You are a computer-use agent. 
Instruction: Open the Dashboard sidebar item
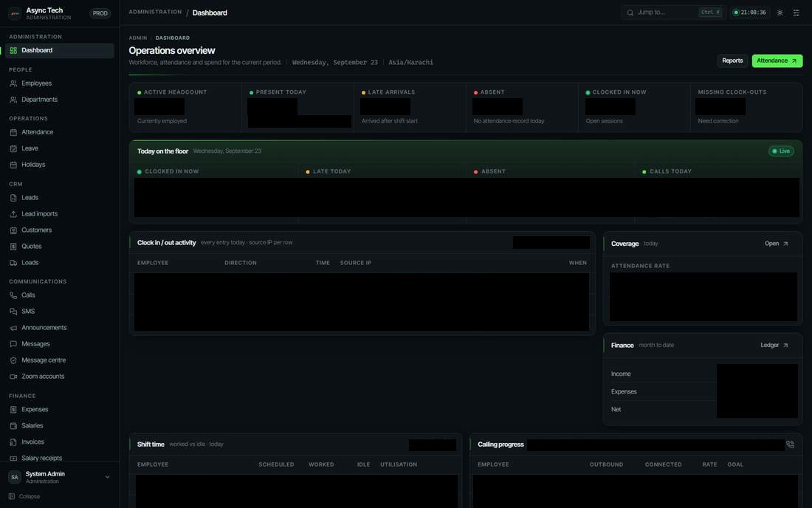coord(60,50)
